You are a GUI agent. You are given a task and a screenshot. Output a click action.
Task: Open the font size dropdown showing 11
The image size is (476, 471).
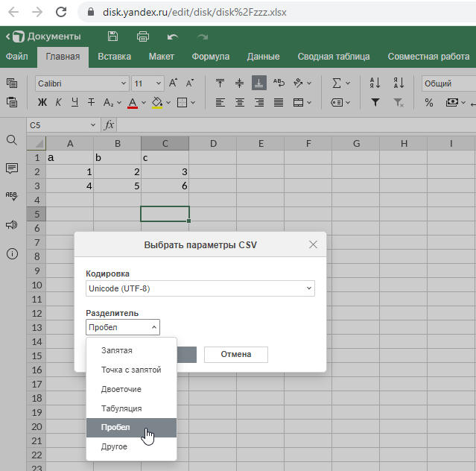(x=147, y=83)
